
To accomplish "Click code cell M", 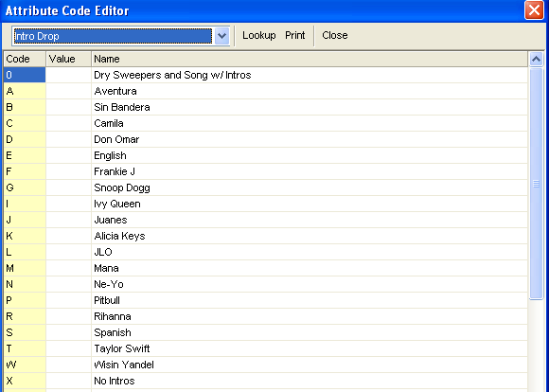I will tap(25, 268).
